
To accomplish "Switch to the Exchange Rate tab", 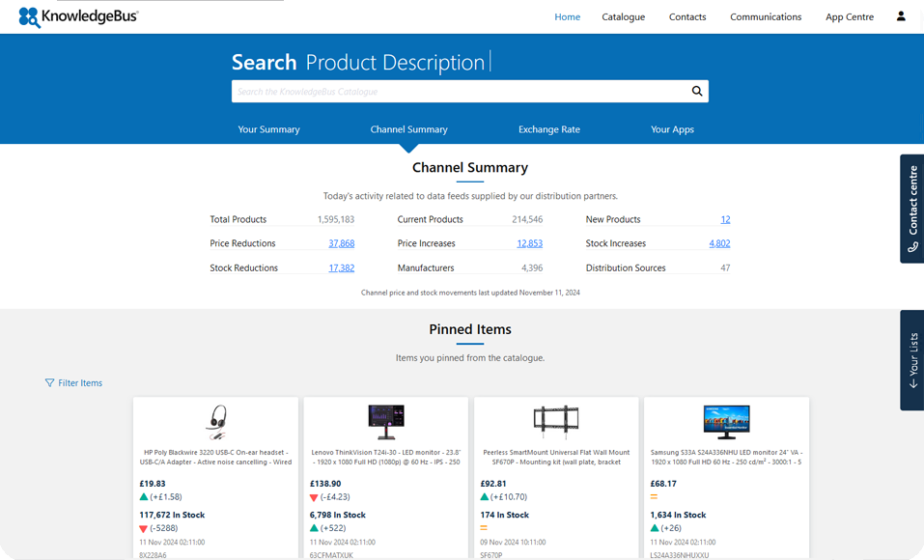I will (x=549, y=129).
